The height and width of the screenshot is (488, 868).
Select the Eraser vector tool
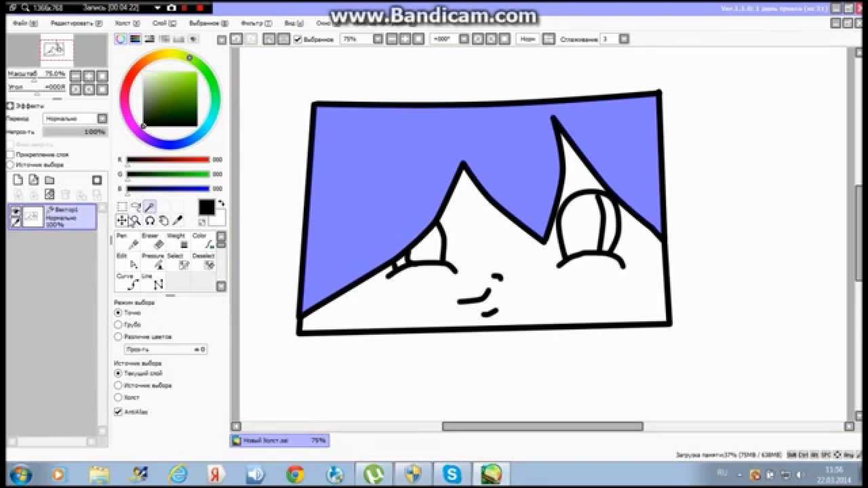coord(154,241)
